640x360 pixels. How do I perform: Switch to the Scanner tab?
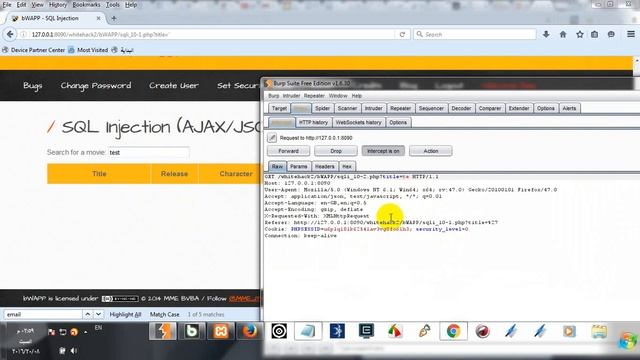(347, 108)
